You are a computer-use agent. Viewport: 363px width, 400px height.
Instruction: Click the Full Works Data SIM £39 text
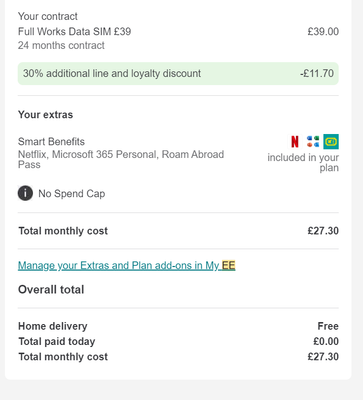(74, 32)
